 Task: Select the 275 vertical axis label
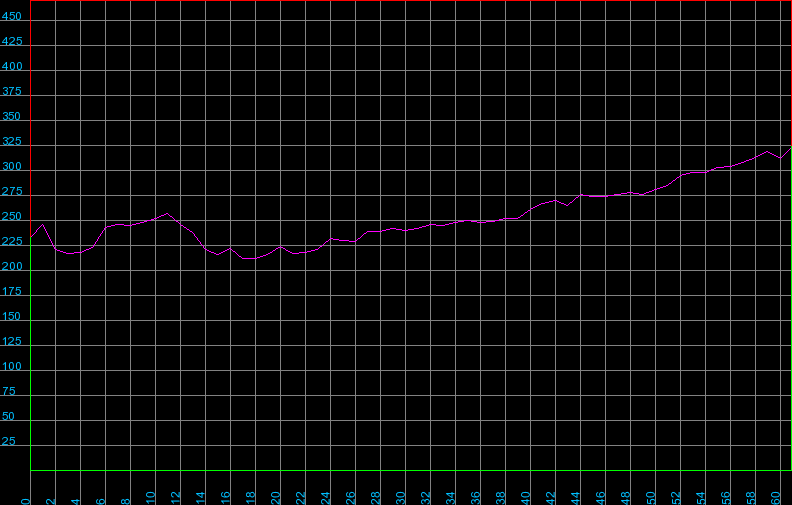coord(12,191)
